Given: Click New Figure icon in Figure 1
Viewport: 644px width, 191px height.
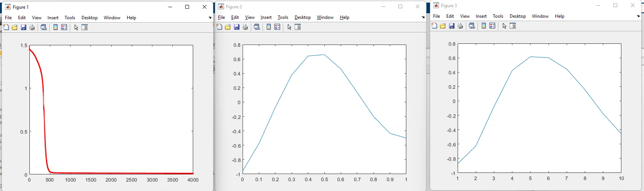Looking at the screenshot, I should tap(6, 28).
